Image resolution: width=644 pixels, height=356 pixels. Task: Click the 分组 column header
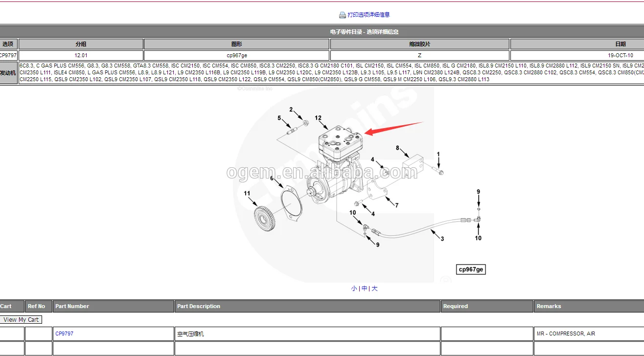coord(81,44)
